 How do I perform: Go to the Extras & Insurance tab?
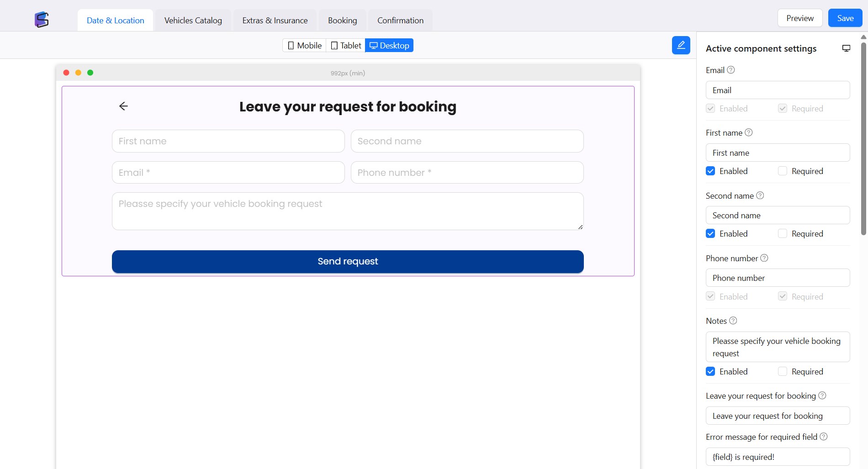[275, 21]
